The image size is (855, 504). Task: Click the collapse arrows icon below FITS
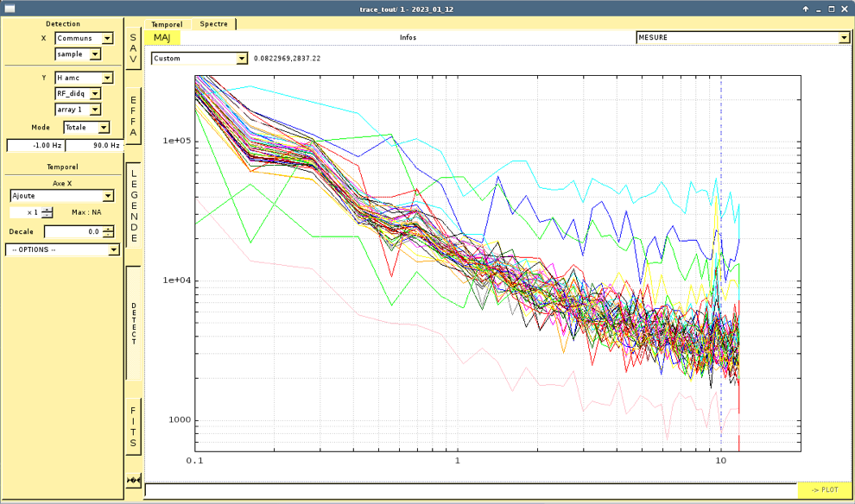coord(133,480)
